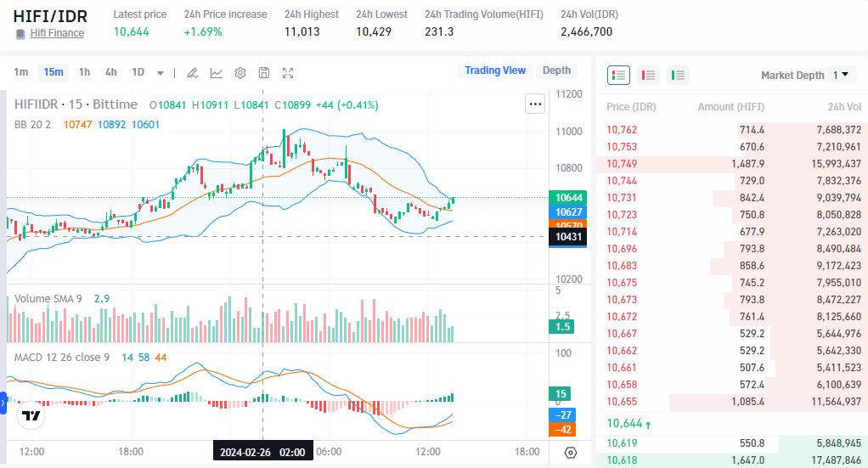Click the 24h Vol column header
The height and width of the screenshot is (468, 868).
(x=844, y=107)
